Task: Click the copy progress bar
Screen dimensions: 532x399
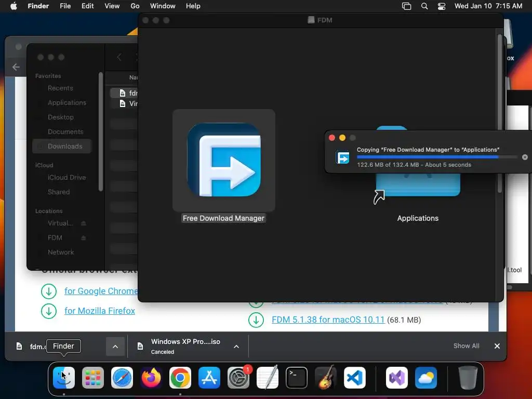Action: tap(437, 157)
